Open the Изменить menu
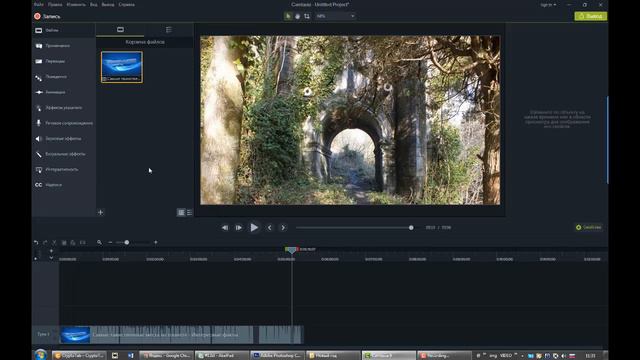Viewport: 640px width, 360px height. (76, 4)
